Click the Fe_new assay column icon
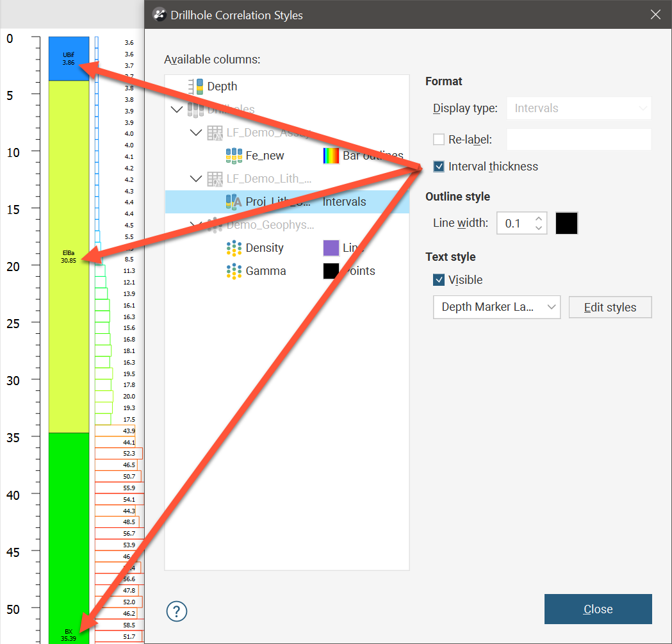672x644 pixels. [x=234, y=156]
